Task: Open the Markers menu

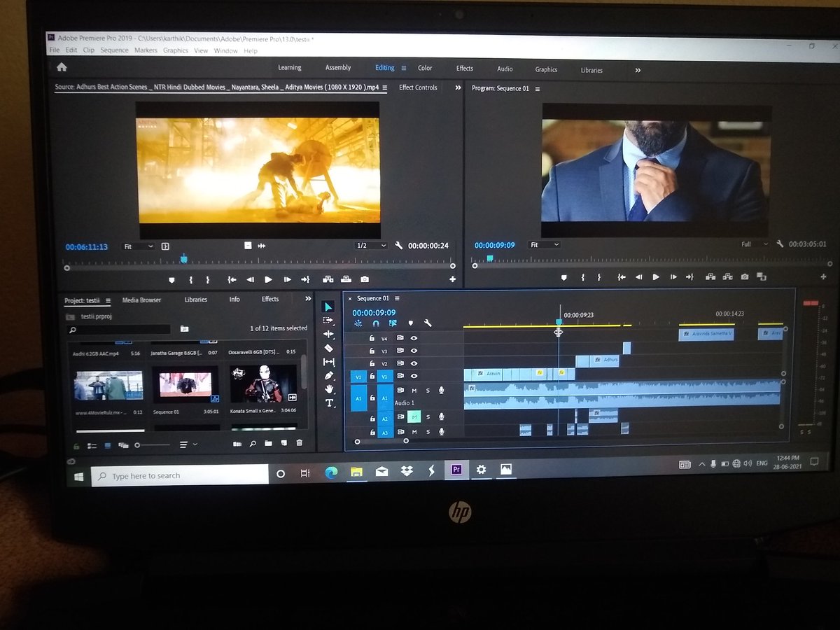Action: point(146,50)
